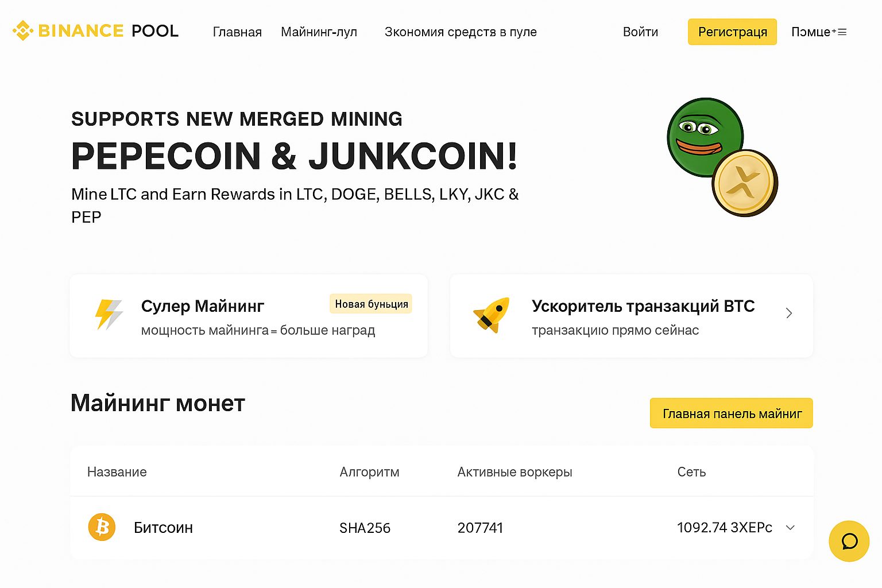Open the BTC transaction accelerator arrow

coord(789,313)
